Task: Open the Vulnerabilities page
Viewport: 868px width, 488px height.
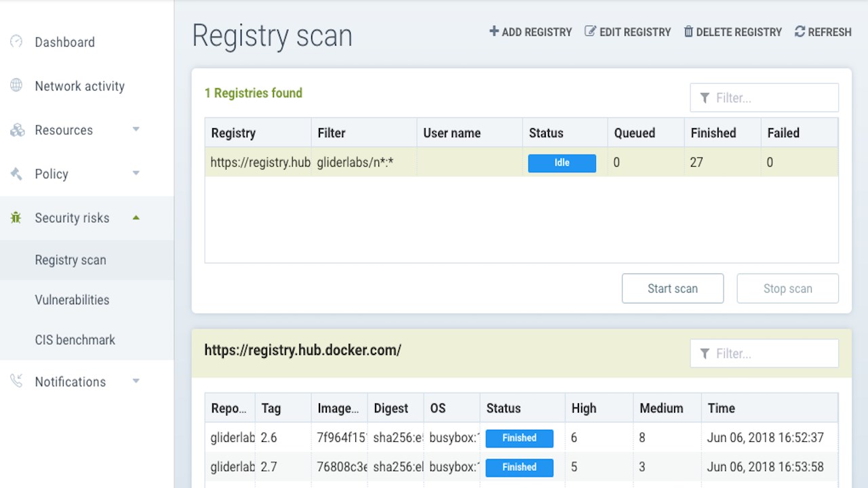Action: point(72,300)
